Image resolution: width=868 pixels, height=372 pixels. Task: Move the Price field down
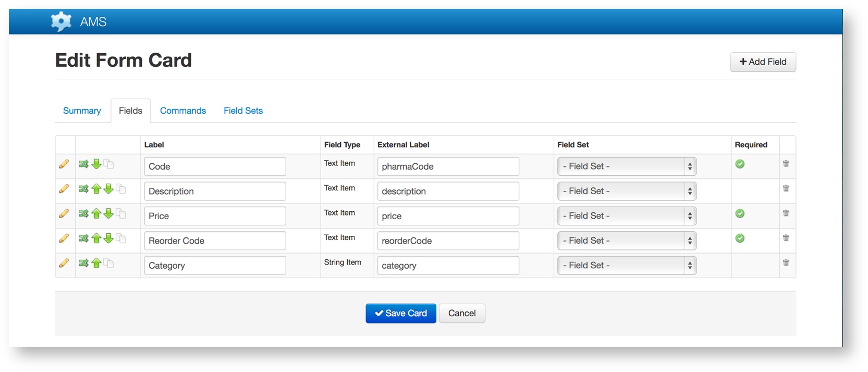point(108,213)
